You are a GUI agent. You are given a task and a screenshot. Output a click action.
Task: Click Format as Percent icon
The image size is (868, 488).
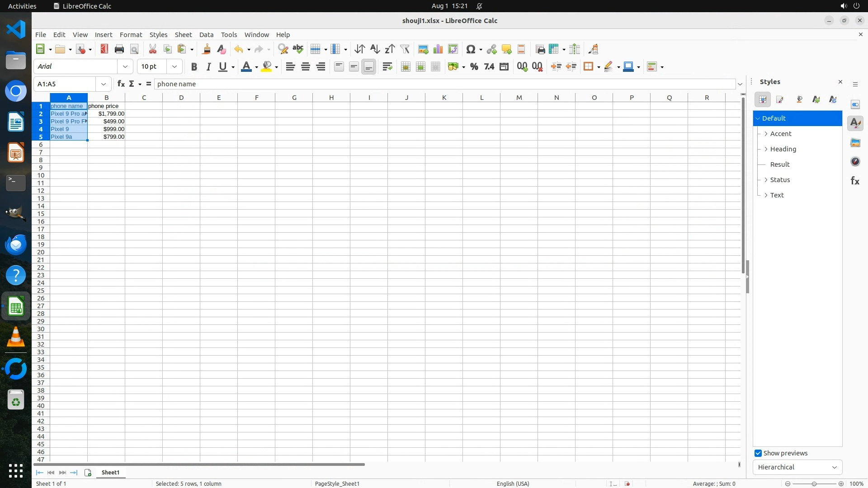pyautogui.click(x=474, y=67)
